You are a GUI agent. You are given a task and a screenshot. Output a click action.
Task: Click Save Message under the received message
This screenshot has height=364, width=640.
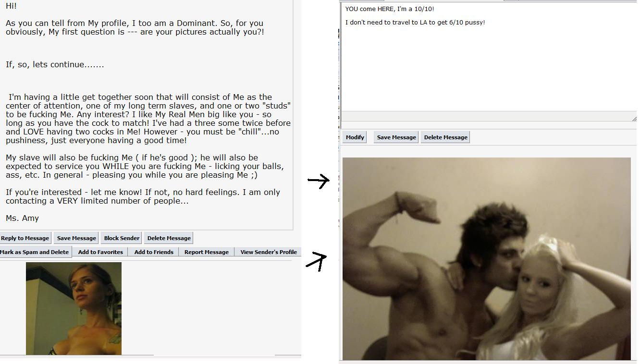[76, 238]
